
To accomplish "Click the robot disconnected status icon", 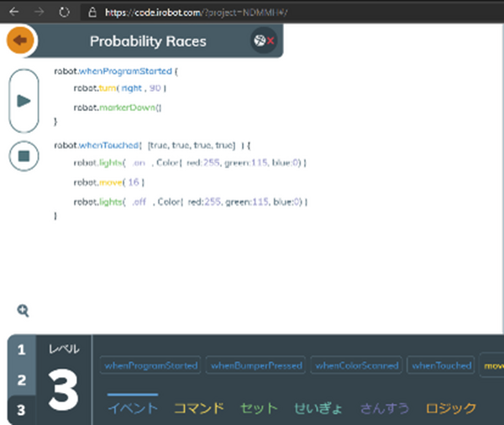I will (263, 41).
